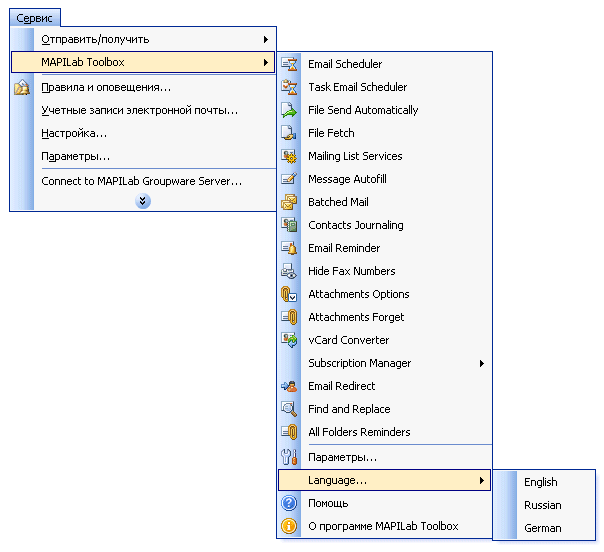The width and height of the screenshot is (604, 552).
Task: Choose Russian from Language submenu
Action: 543,505
